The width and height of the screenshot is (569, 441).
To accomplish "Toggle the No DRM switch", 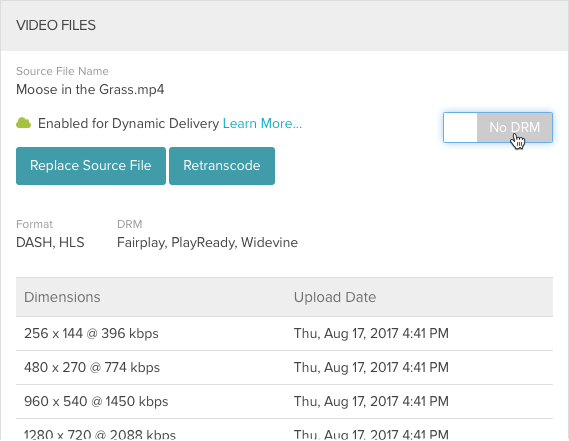I will (498, 127).
